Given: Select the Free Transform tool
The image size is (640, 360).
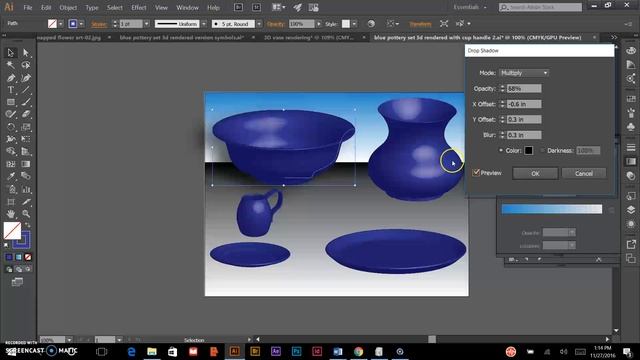Looking at the screenshot, I should [x=26, y=139].
